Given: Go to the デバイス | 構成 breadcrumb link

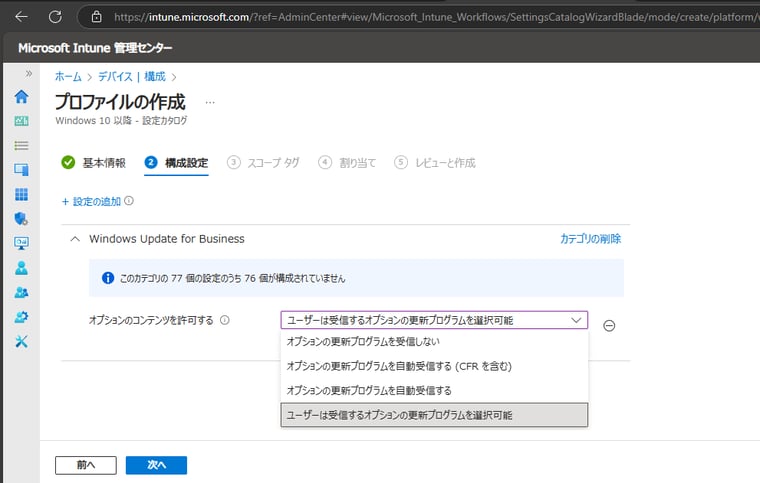Looking at the screenshot, I should tap(132, 77).
